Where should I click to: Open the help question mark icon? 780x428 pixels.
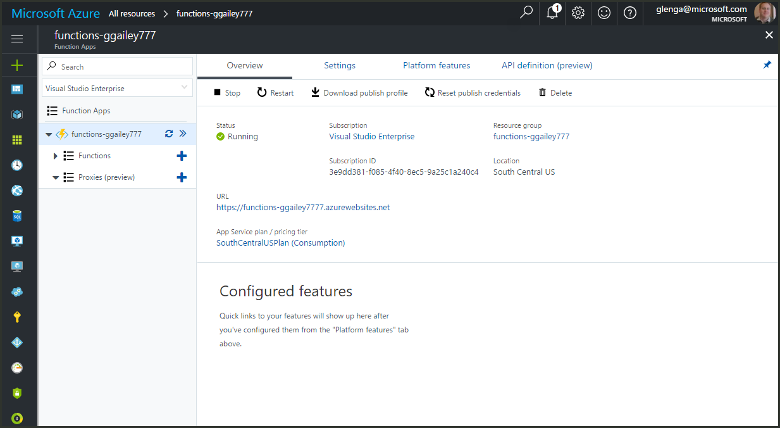point(630,12)
